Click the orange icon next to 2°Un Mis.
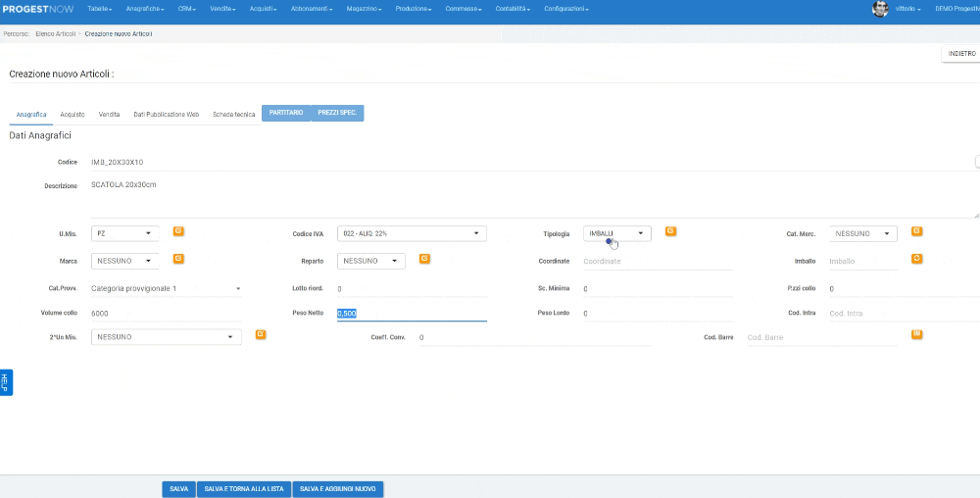 tap(261, 334)
